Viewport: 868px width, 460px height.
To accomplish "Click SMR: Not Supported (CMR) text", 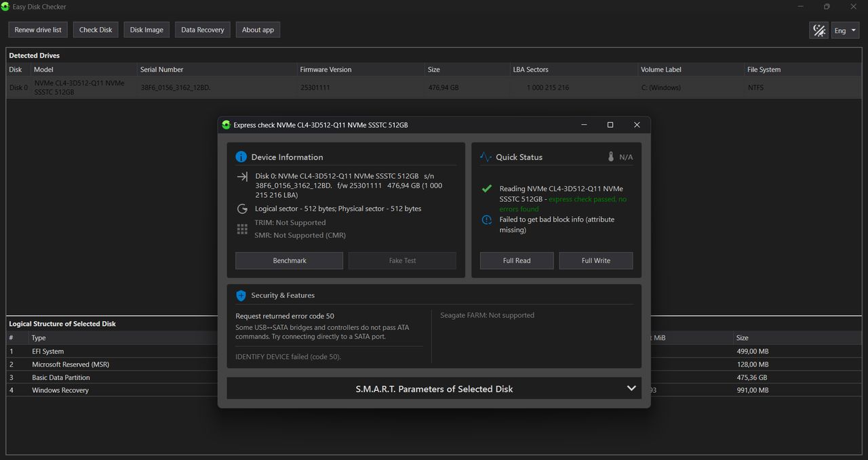I will click(x=300, y=235).
